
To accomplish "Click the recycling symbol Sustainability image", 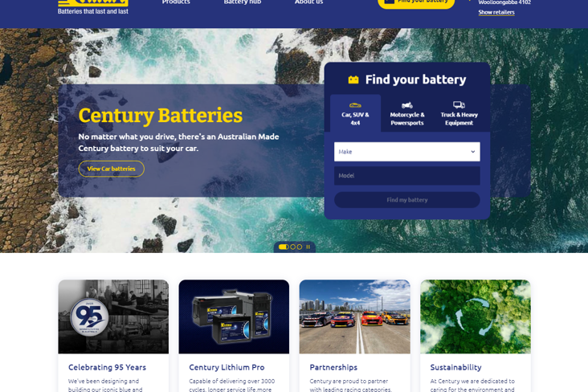I will tap(475, 316).
